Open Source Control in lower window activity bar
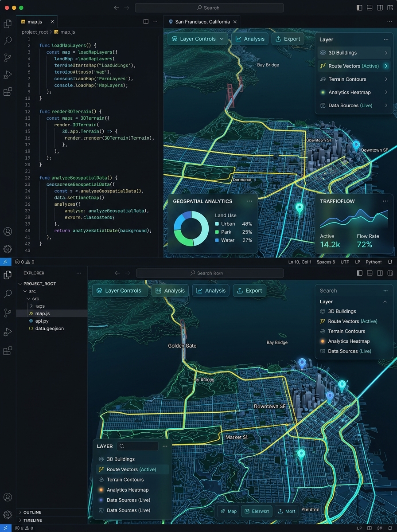Image resolution: width=397 pixels, height=532 pixels. point(8,312)
